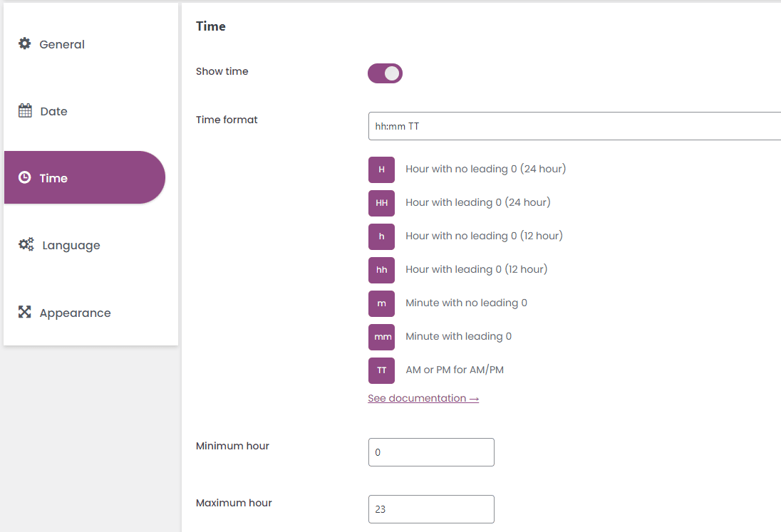Click the gears icon beside Language

pyautogui.click(x=25, y=244)
